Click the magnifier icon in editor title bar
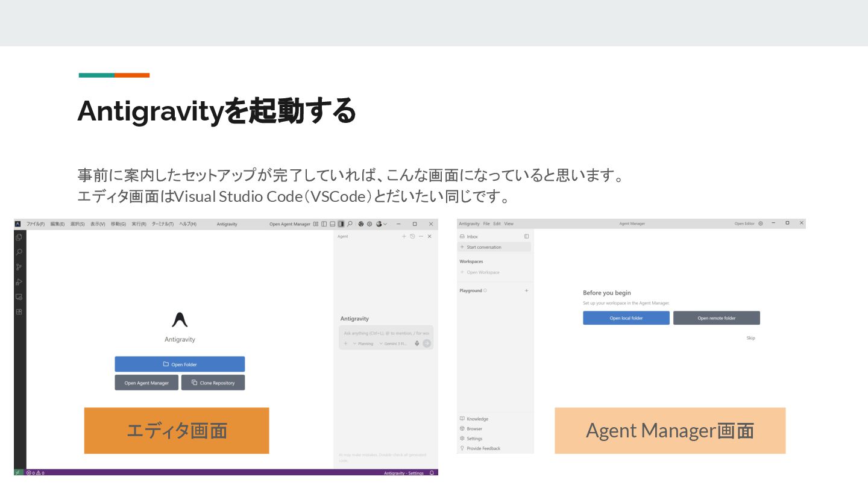 (350, 224)
